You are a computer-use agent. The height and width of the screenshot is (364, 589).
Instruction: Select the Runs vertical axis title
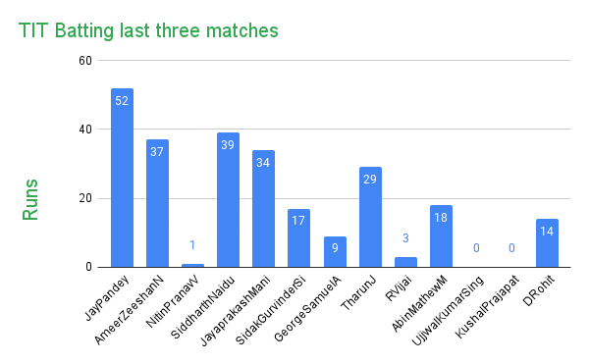(x=30, y=199)
